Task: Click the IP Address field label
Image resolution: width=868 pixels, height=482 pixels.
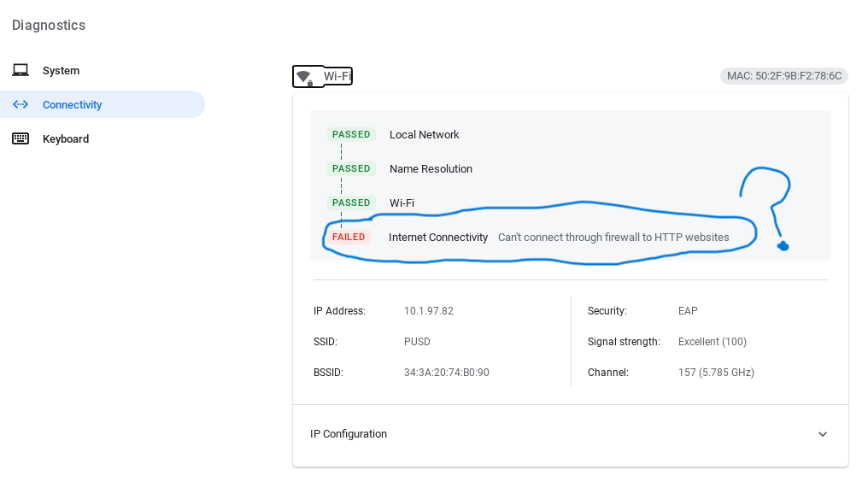Action: (339, 311)
